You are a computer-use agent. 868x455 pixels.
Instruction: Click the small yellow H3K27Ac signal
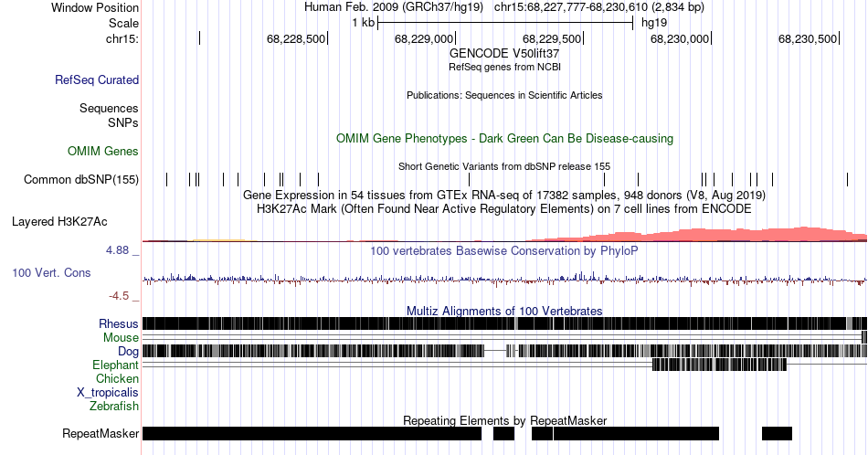pos(218,240)
